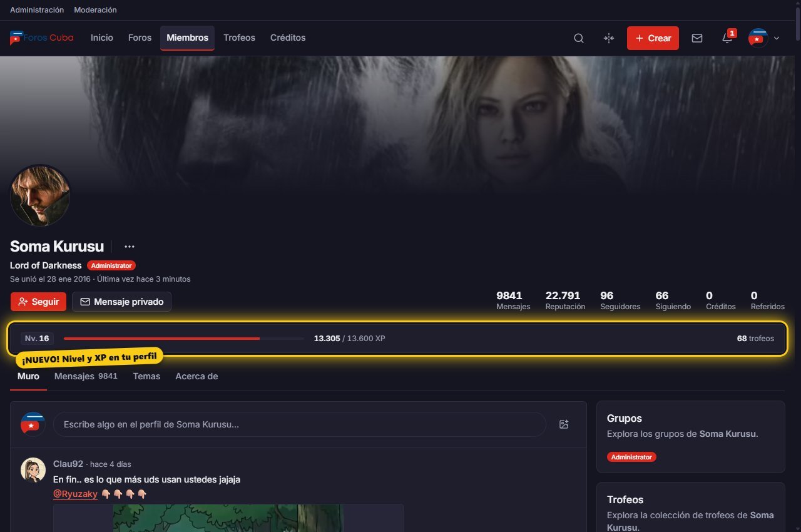Open the 68 trofeos link

[x=755, y=339]
